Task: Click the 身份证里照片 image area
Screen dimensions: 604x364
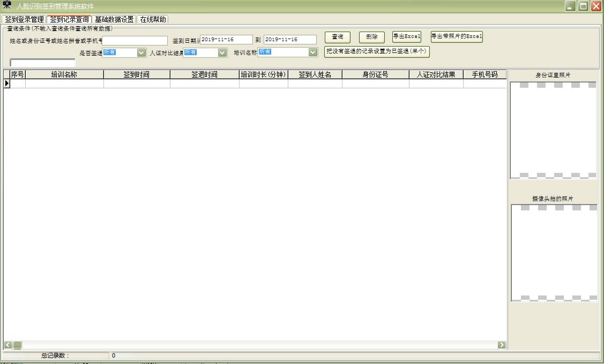Action: click(553, 130)
